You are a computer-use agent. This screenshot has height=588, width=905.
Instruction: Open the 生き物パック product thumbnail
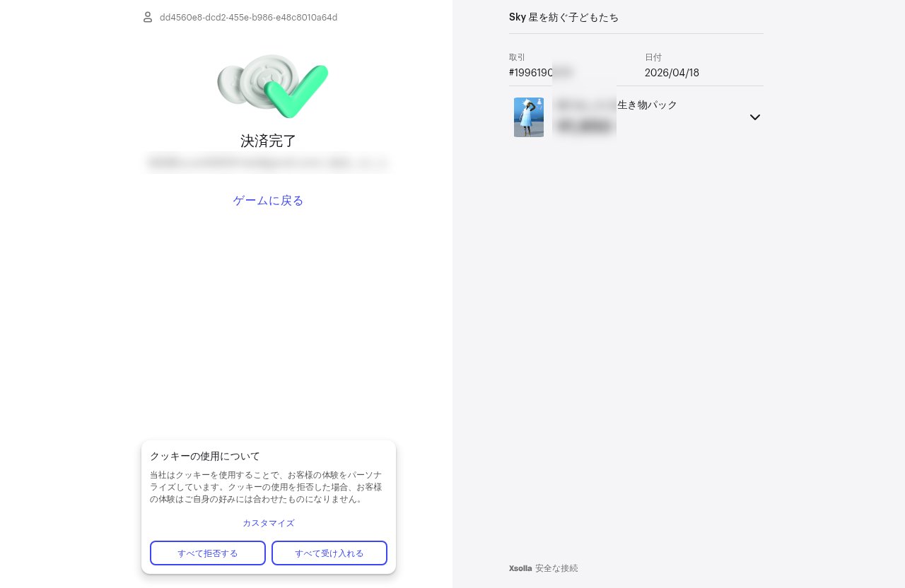click(x=529, y=117)
